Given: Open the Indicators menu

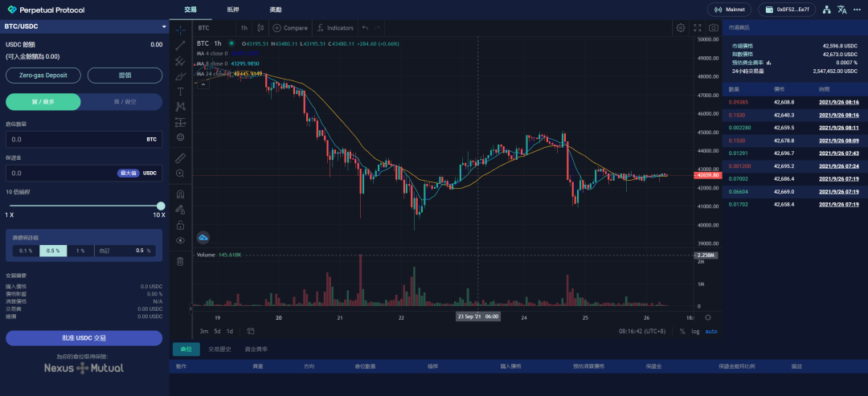Looking at the screenshot, I should [x=335, y=27].
